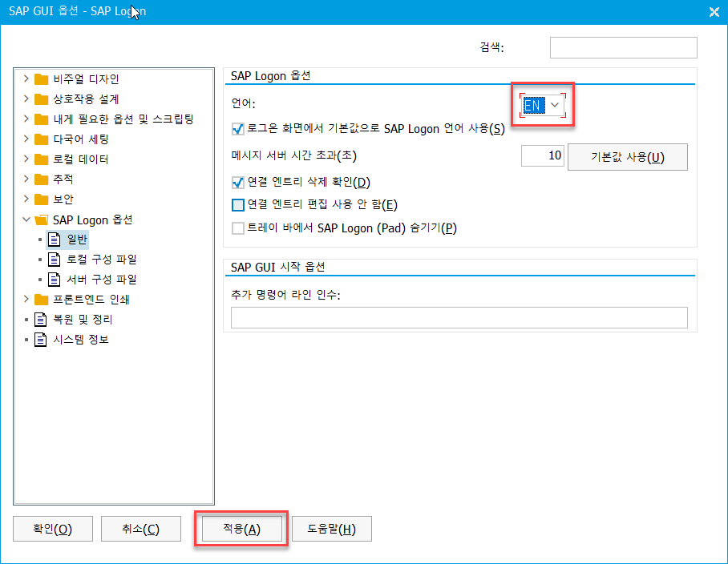728x564 pixels.
Task: Expand the 프론트엔드 인쇄 tree node
Action: 26,299
